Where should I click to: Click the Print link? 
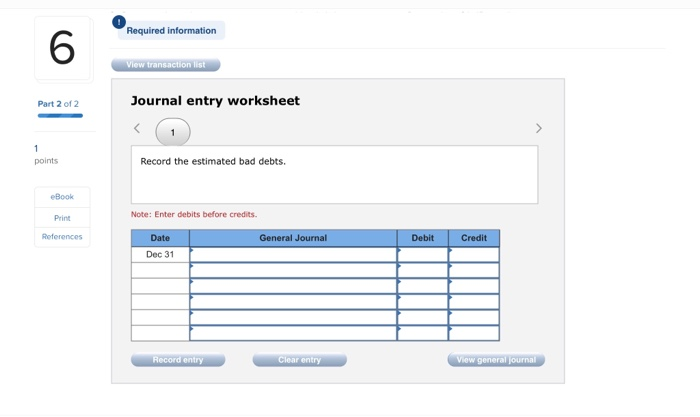click(62, 218)
